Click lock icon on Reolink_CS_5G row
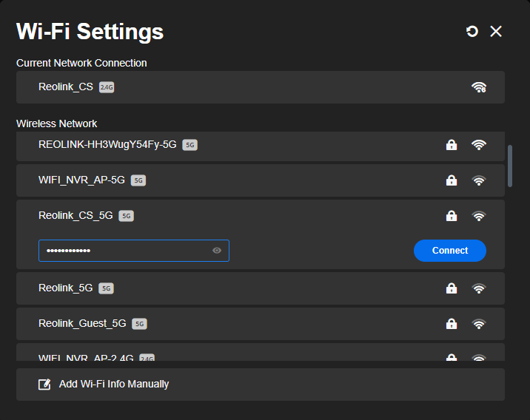The image size is (530, 420). [452, 216]
